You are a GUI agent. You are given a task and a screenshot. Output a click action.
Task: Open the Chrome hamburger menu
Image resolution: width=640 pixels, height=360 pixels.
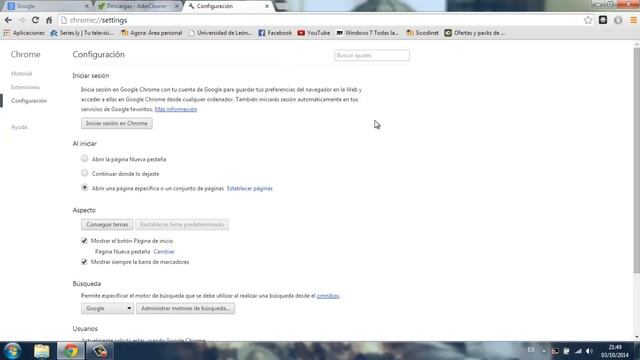[x=633, y=20]
